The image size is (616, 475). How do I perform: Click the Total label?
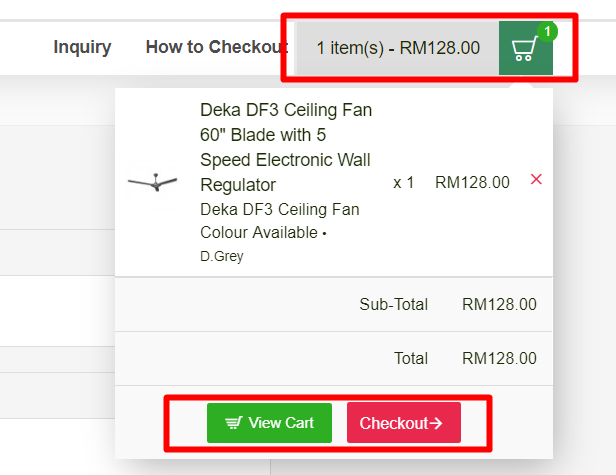[x=411, y=358]
